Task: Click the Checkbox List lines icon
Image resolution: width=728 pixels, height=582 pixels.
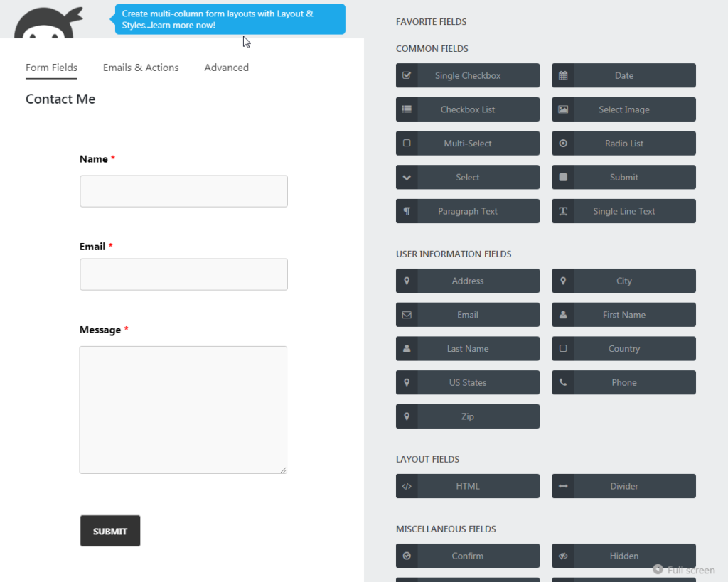Action: pyautogui.click(x=407, y=109)
